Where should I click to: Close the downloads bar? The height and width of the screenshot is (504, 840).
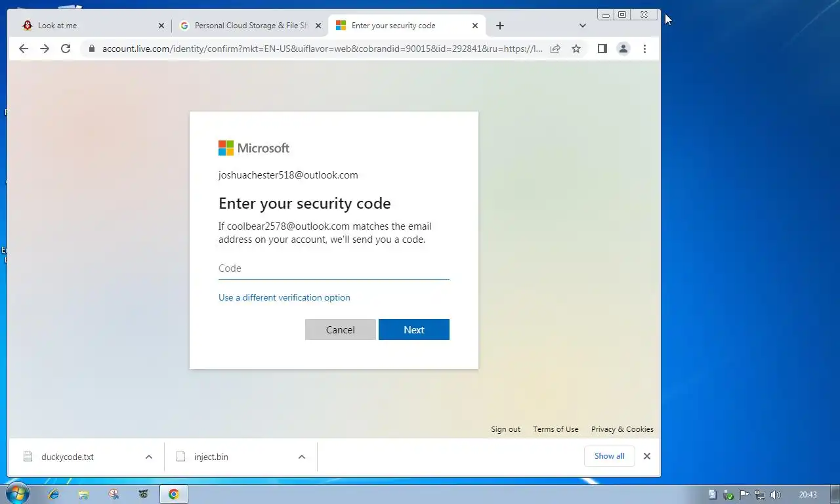click(647, 456)
